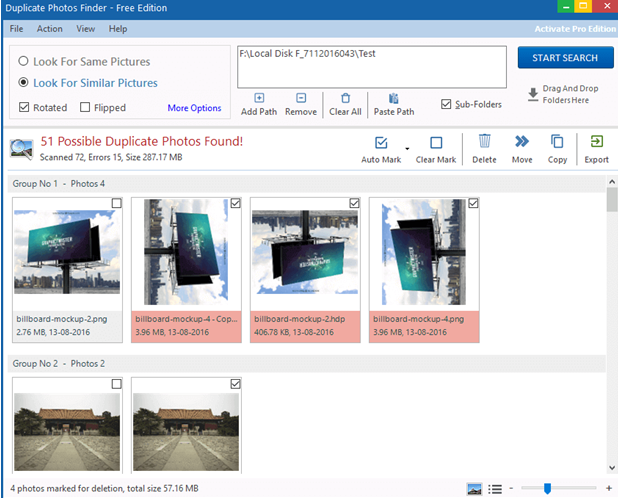This screenshot has width=618, height=498.
Task: Click the Add Path icon
Action: (259, 98)
